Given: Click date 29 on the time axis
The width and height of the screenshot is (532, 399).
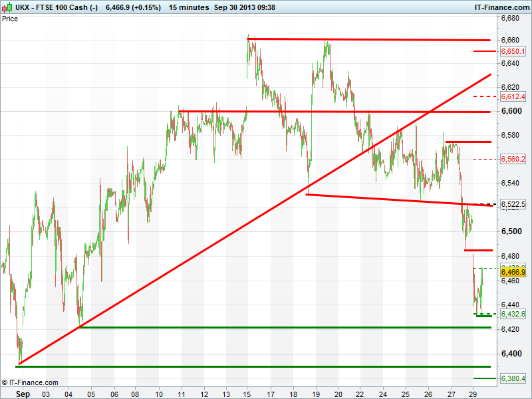Looking at the screenshot, I should 473,394.
